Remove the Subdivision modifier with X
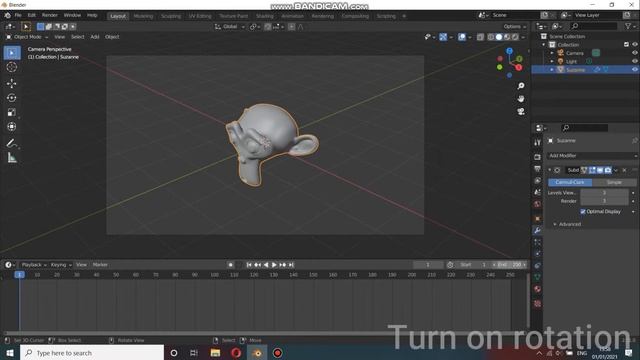Screen dimensions: 640x360 point(624,170)
